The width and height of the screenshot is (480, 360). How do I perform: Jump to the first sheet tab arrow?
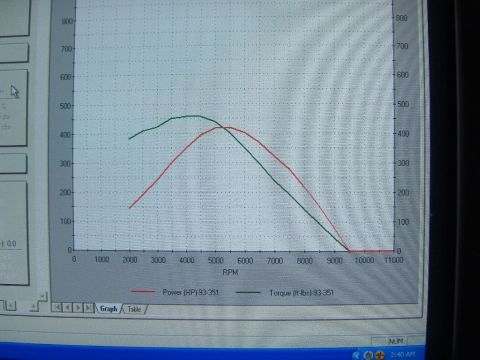pos(57,307)
